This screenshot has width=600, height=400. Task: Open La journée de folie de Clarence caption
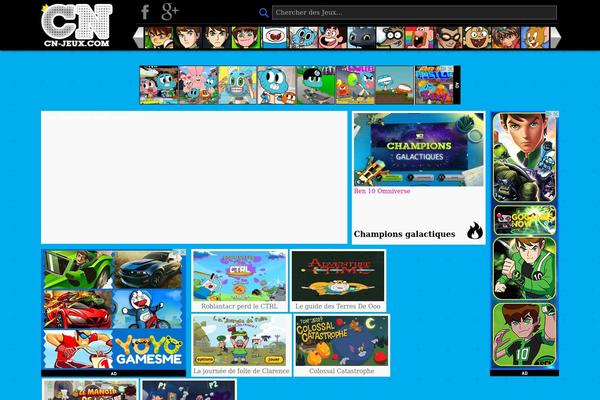(241, 371)
